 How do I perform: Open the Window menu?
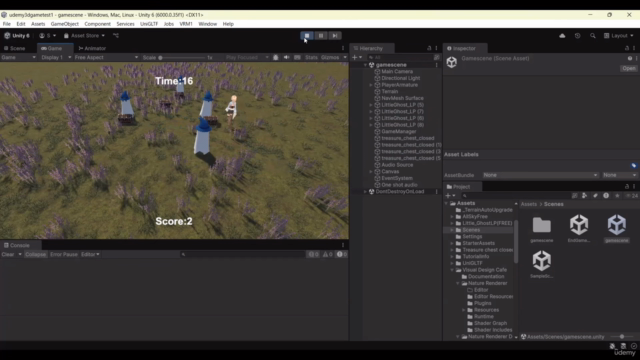click(x=207, y=24)
